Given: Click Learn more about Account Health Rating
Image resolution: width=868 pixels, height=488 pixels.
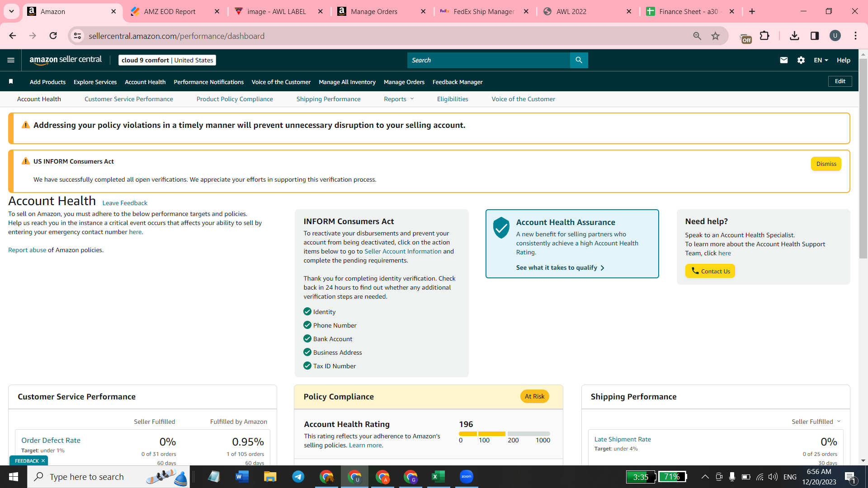Looking at the screenshot, I should pos(365,445).
